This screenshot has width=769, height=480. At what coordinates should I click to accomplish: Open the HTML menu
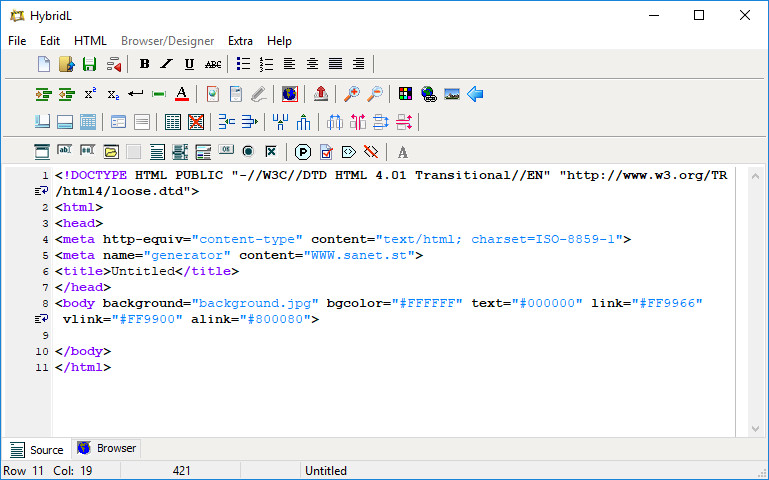(x=90, y=41)
